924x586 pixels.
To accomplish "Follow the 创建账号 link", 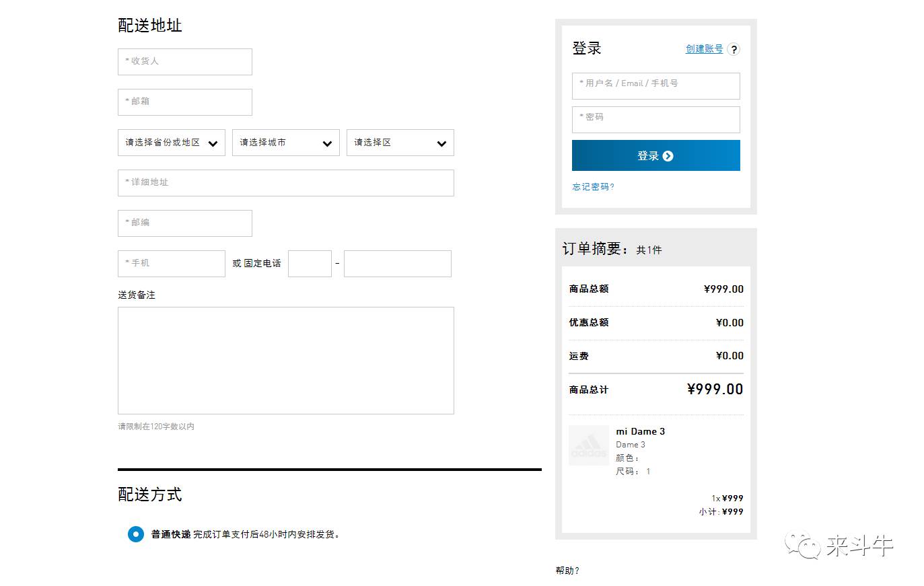I will pyautogui.click(x=704, y=48).
